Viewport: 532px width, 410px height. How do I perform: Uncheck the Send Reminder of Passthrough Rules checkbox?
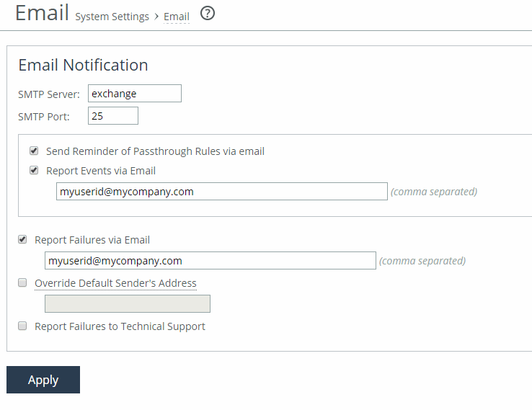[x=34, y=151]
